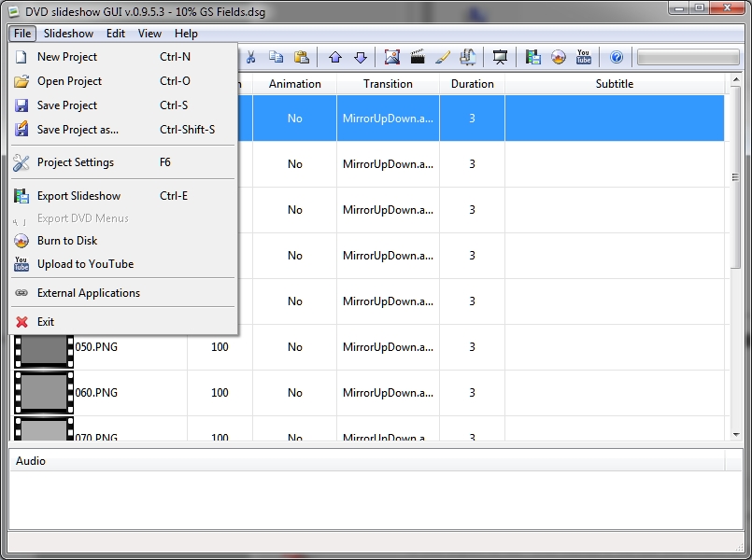Screen dimensions: 752x560
Task: Click the 100 value in the 050.PNG row
Action: (x=220, y=347)
